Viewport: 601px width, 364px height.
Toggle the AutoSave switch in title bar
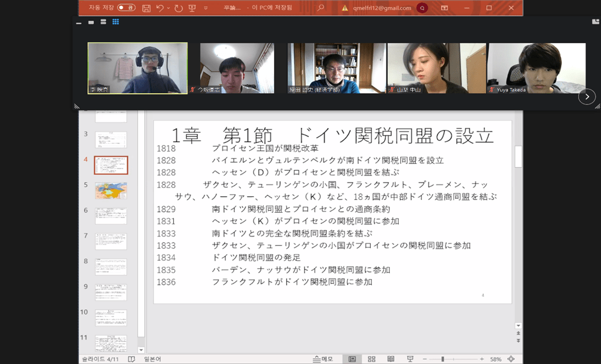(126, 8)
